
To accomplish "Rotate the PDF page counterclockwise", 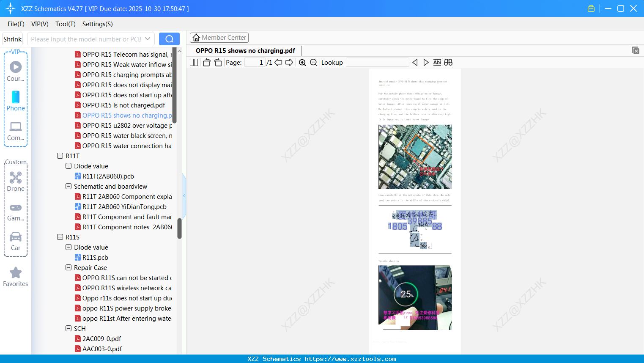I will tap(206, 63).
